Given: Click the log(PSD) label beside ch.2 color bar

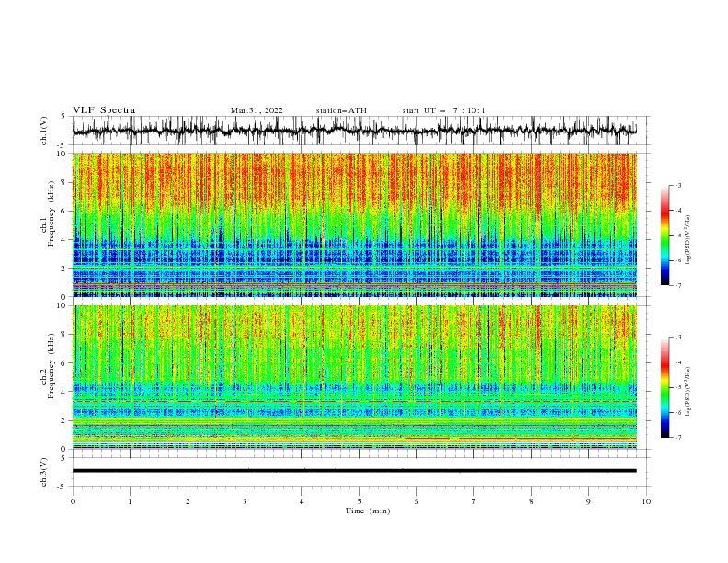Looking at the screenshot, I should pos(688,392).
